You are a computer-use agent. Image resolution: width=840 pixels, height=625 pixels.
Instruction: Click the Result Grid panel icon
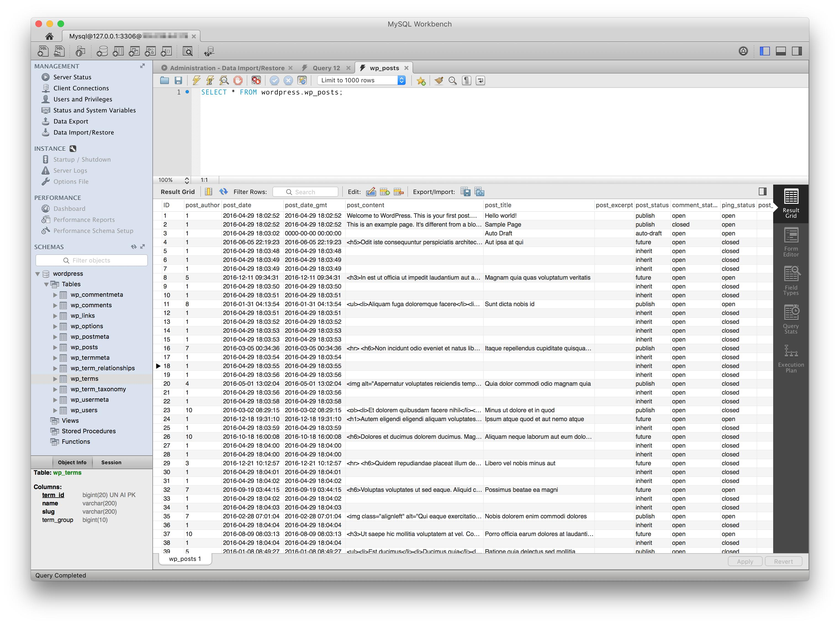tap(792, 201)
